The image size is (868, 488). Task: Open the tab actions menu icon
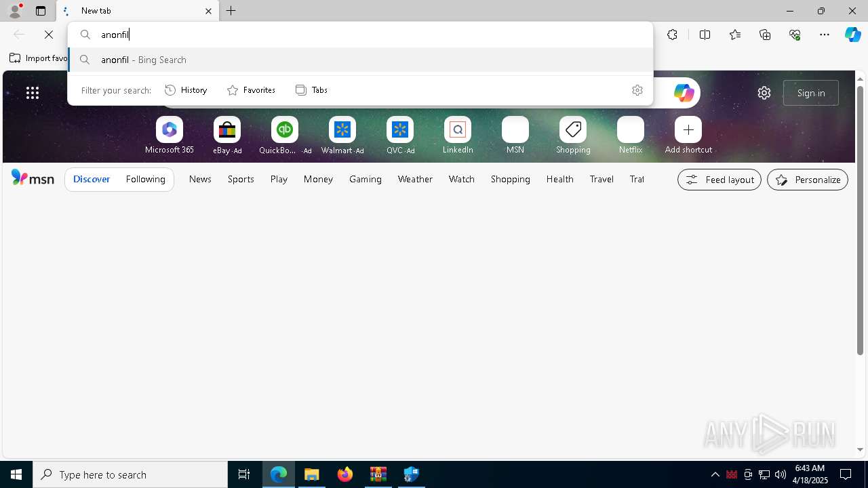click(41, 11)
